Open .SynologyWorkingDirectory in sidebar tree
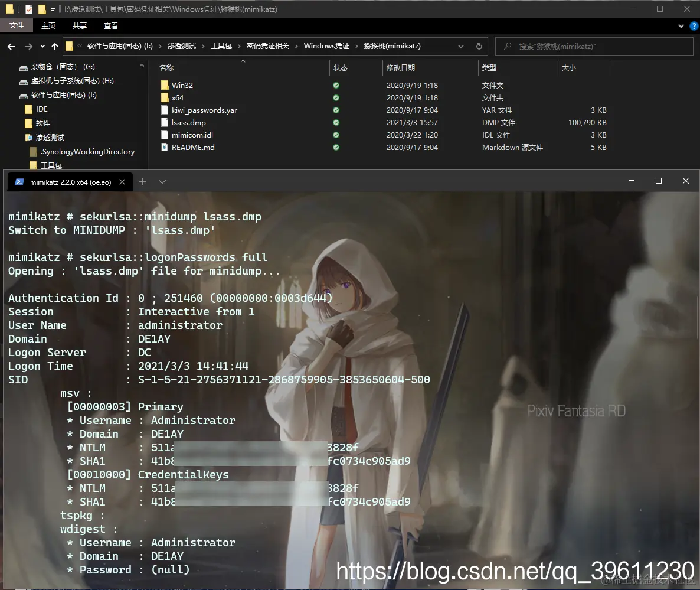The image size is (700, 590). [x=82, y=152]
